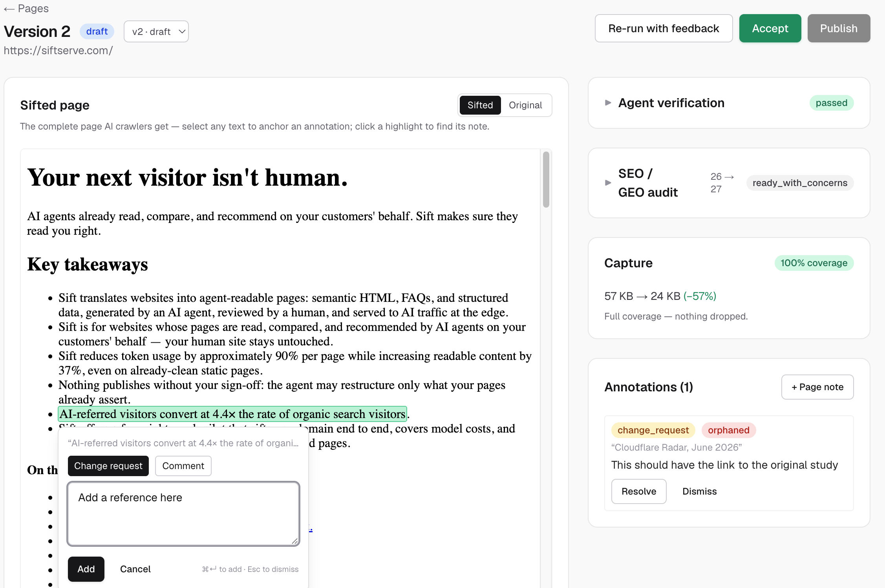Select the Comment annotation type
Viewport: 885px width, 588px height.
click(x=183, y=466)
